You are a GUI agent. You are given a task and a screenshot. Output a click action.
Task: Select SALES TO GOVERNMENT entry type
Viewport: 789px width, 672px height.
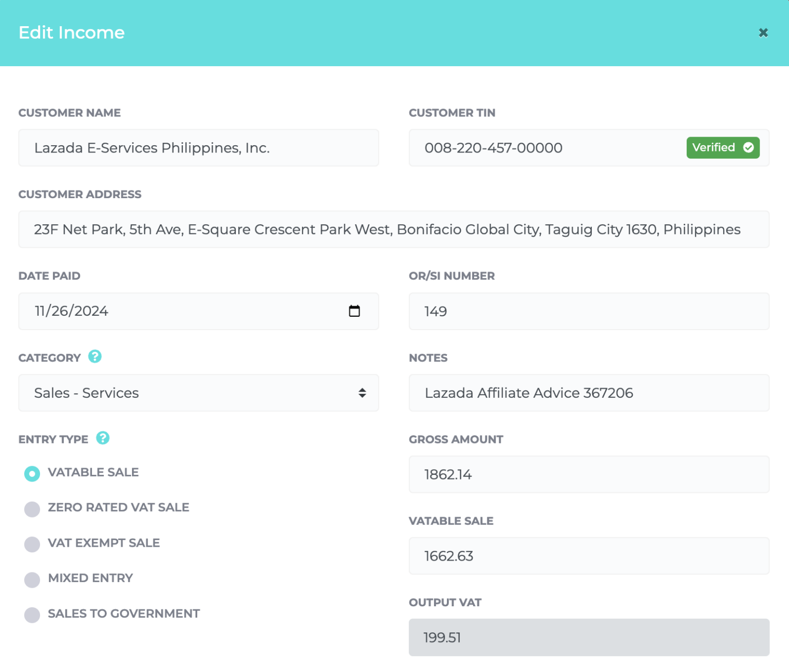coord(32,615)
